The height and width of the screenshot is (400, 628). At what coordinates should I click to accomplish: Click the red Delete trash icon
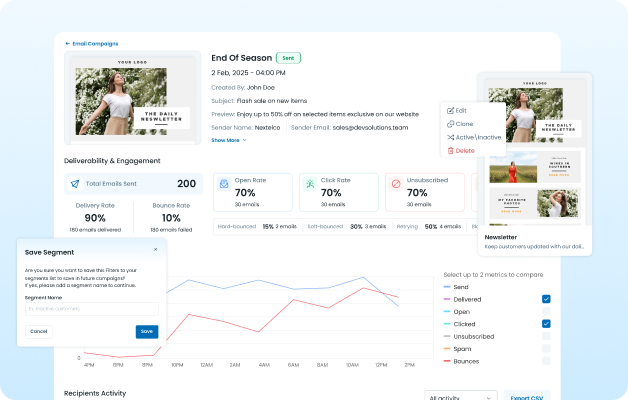450,150
